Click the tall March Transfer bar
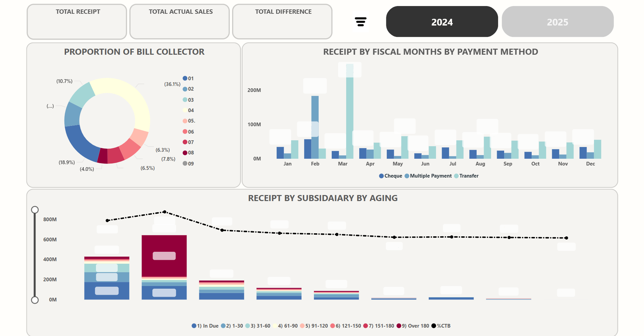The image size is (644, 336). [350, 111]
